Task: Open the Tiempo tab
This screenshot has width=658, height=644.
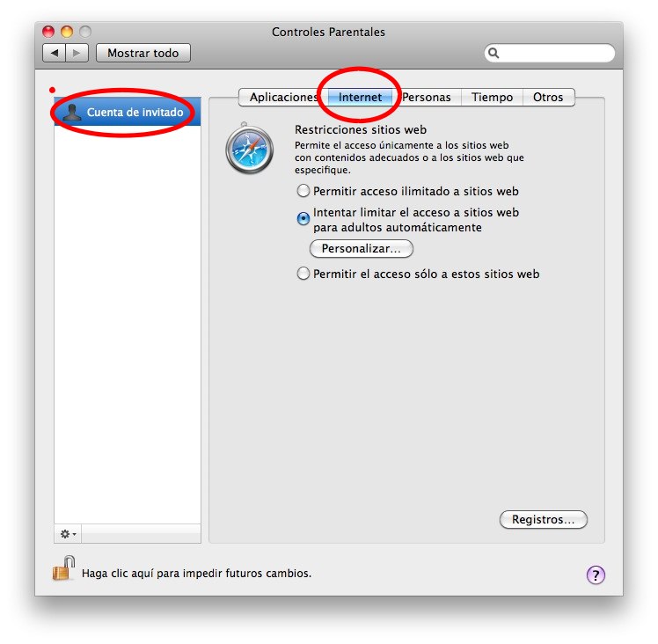Action: pyautogui.click(x=492, y=97)
